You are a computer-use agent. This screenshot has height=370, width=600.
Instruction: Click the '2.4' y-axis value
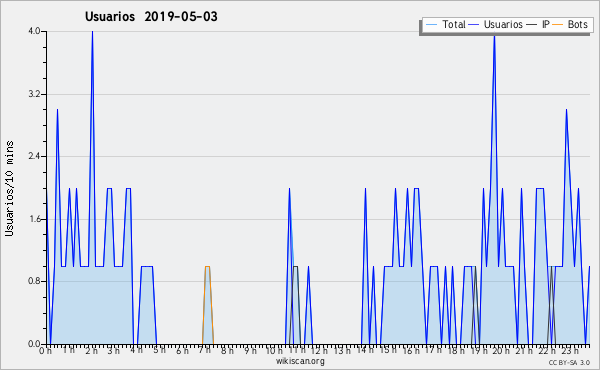35,156
